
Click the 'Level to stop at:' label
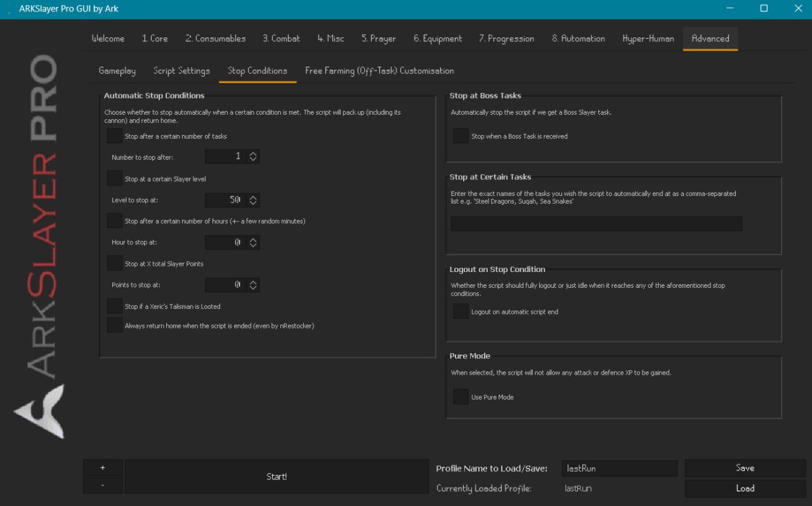(134, 200)
